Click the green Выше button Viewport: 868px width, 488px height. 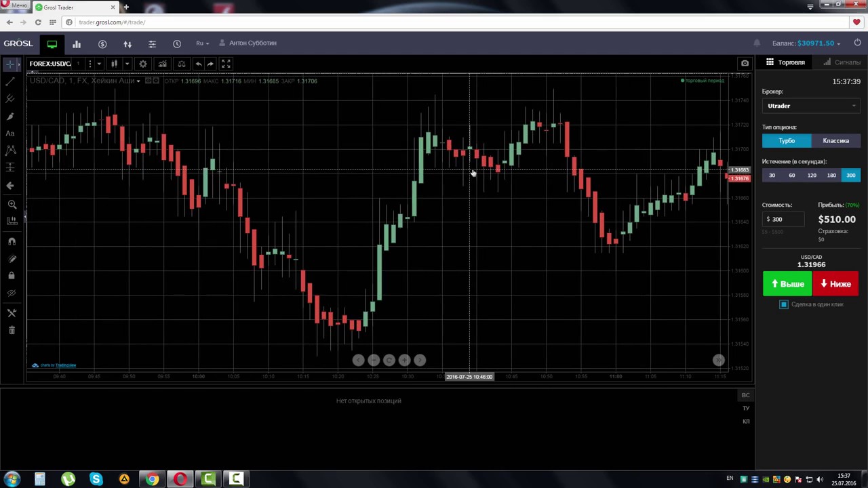pos(787,284)
